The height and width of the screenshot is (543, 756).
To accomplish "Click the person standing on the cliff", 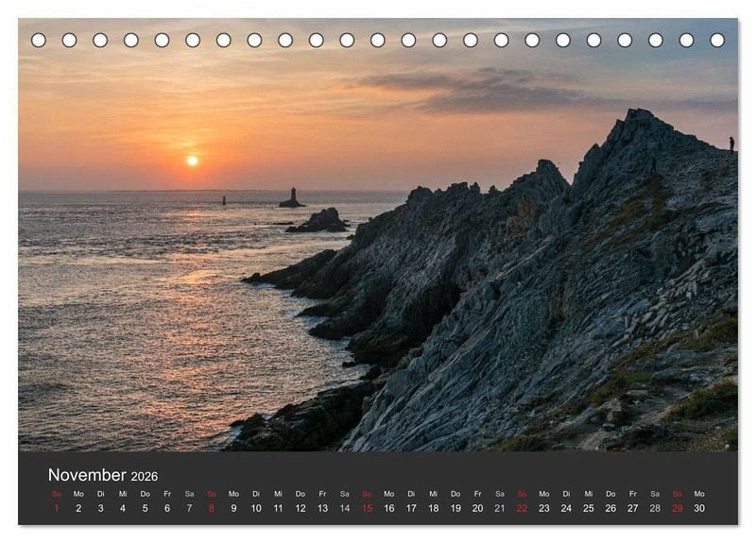I will (730, 144).
